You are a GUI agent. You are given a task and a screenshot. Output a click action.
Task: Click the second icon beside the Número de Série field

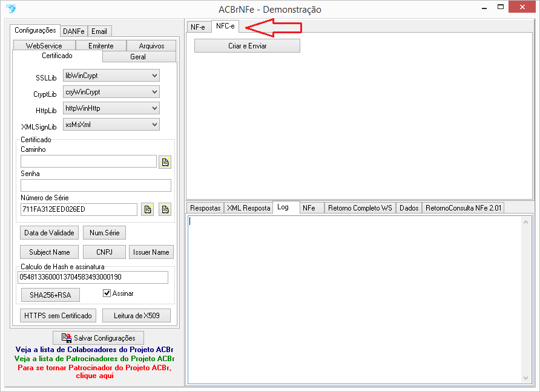(x=165, y=209)
